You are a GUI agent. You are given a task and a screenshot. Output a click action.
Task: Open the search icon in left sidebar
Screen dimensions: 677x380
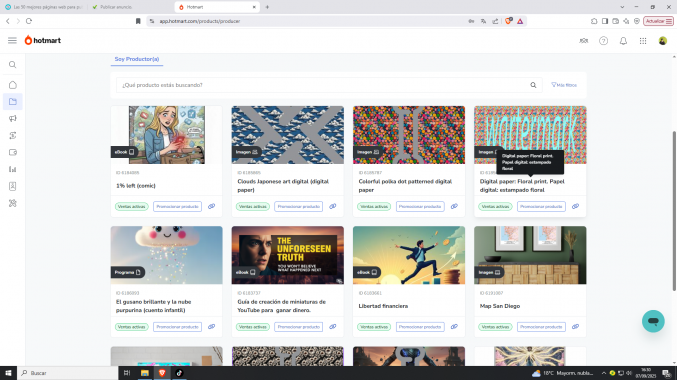tap(13, 65)
